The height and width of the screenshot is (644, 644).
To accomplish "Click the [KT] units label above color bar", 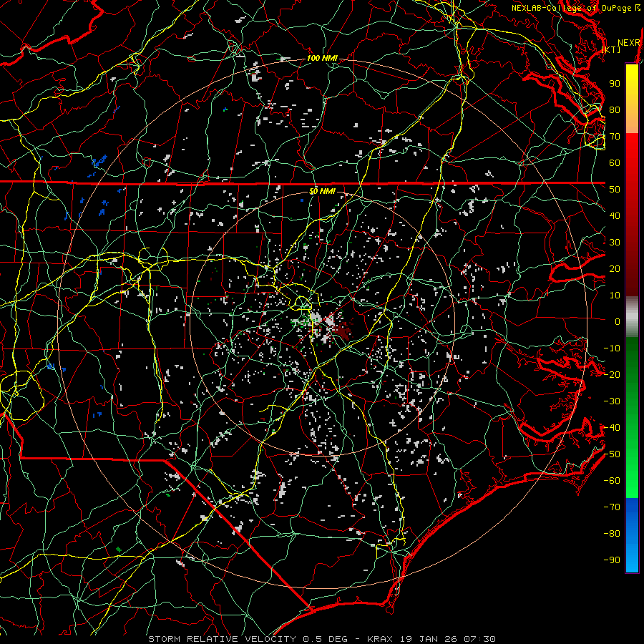I will [611, 49].
